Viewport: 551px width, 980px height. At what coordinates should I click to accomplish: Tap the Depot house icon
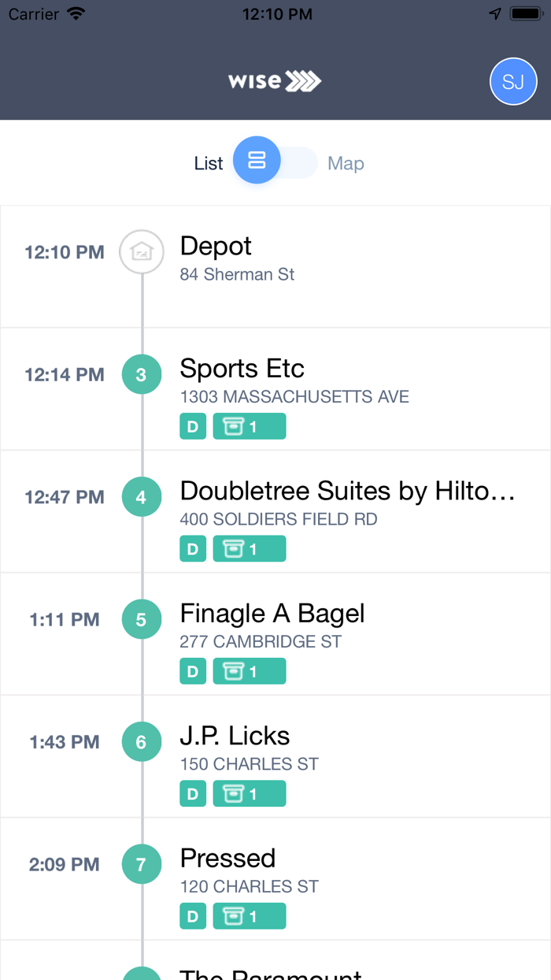click(x=142, y=252)
